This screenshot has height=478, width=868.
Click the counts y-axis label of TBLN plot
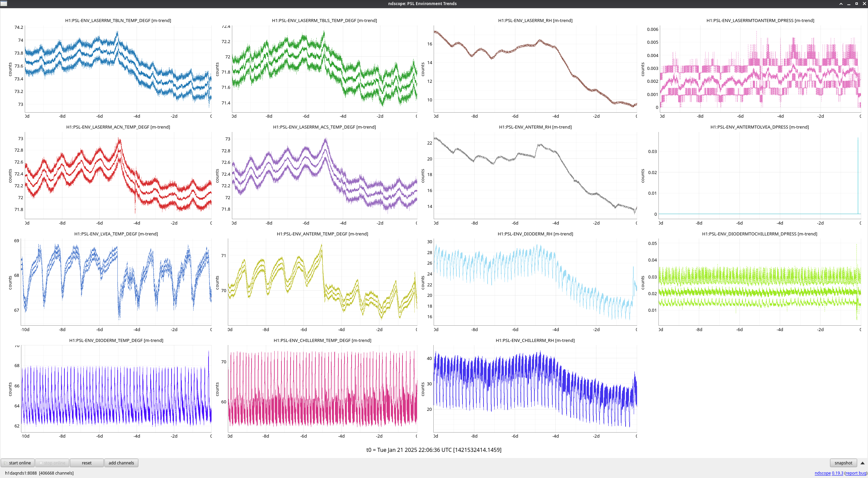click(x=10, y=69)
